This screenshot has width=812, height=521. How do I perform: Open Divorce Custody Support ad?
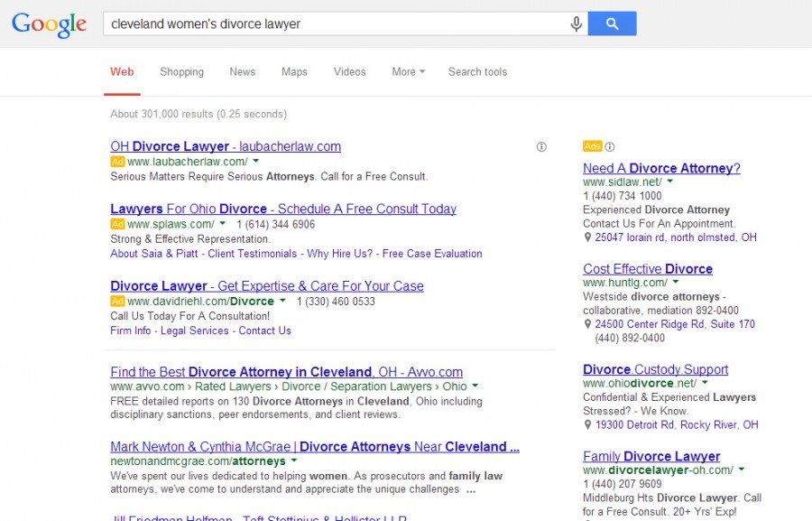[656, 369]
